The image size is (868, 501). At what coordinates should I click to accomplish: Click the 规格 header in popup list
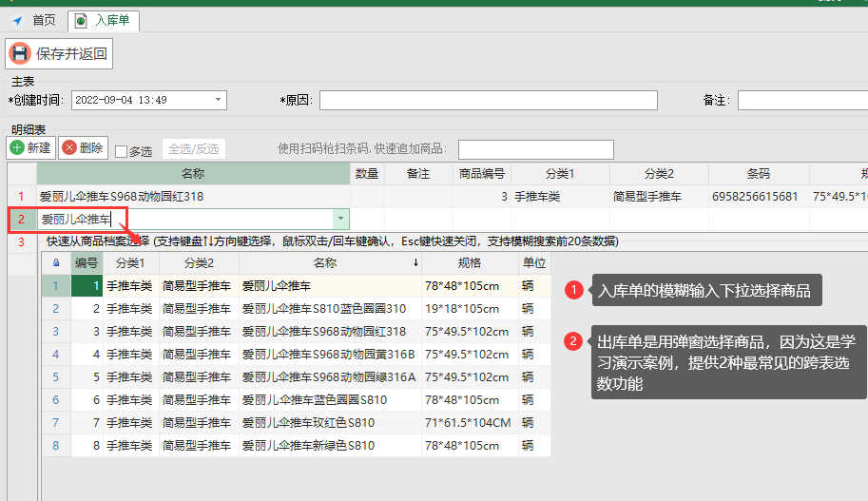coord(470,263)
